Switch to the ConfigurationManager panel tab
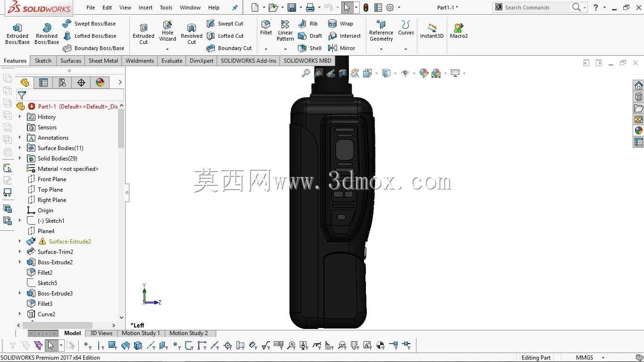 coord(62,83)
